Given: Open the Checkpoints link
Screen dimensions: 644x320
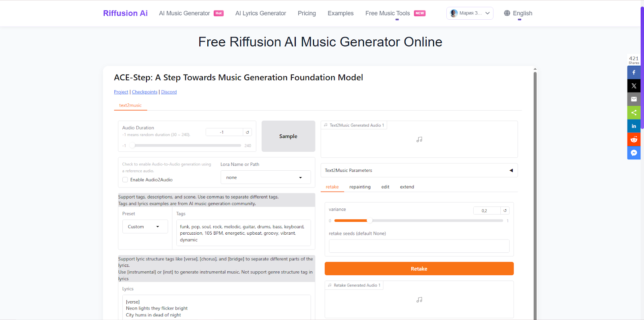Looking at the screenshot, I should click(x=144, y=92).
